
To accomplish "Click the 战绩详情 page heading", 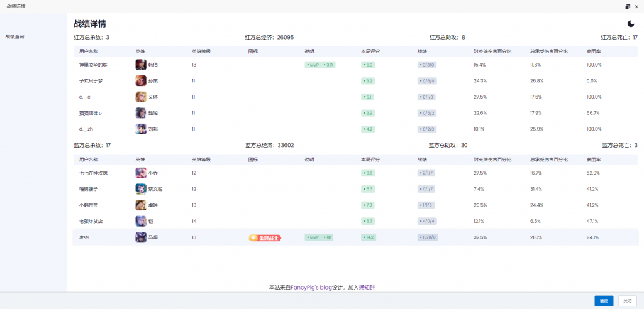I will pyautogui.click(x=91, y=24).
